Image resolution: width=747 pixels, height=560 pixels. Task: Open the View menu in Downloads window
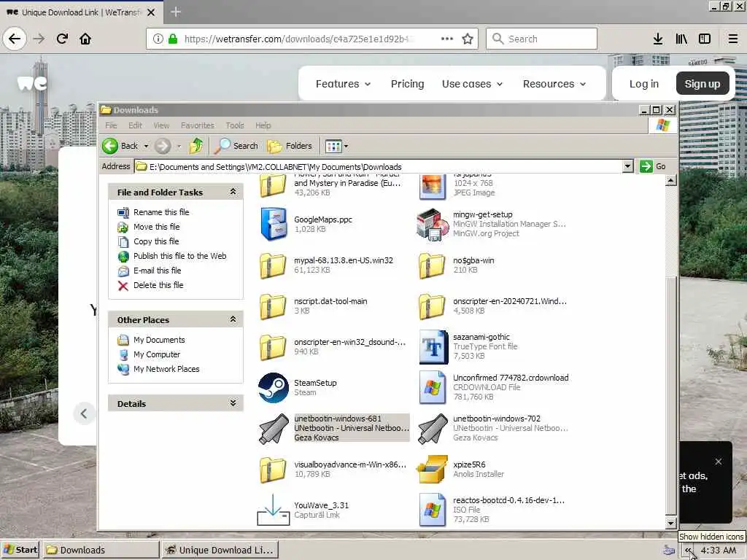tap(161, 125)
